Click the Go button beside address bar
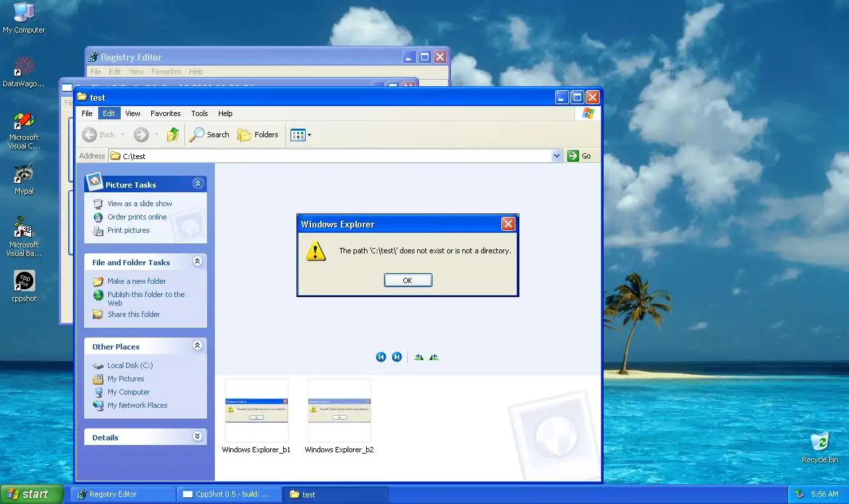Image resolution: width=849 pixels, height=504 pixels. [579, 156]
